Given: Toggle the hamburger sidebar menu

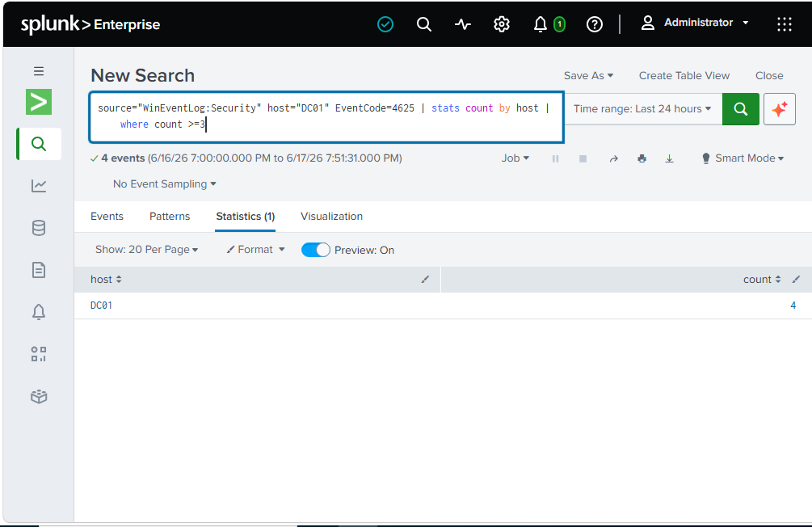Looking at the screenshot, I should 39,71.
